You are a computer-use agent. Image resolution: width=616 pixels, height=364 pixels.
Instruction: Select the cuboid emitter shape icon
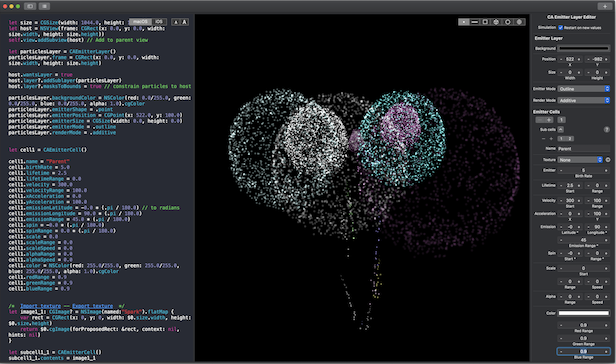pos(497,22)
